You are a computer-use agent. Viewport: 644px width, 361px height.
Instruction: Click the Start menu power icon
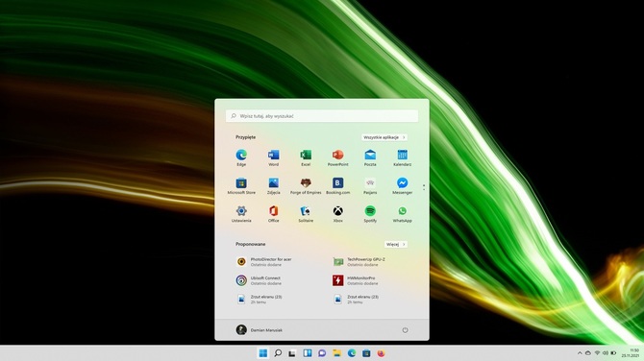405,330
